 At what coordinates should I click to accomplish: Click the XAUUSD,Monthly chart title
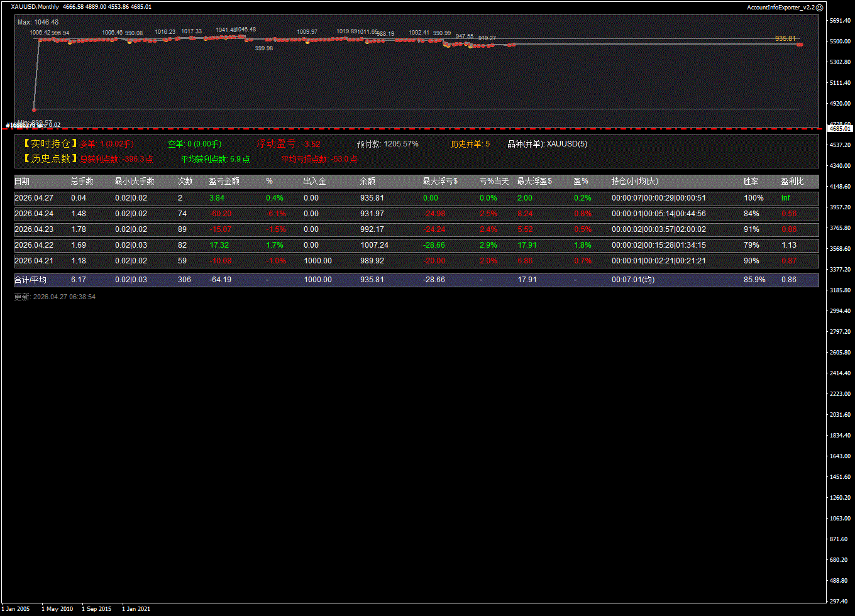[x=35, y=7]
